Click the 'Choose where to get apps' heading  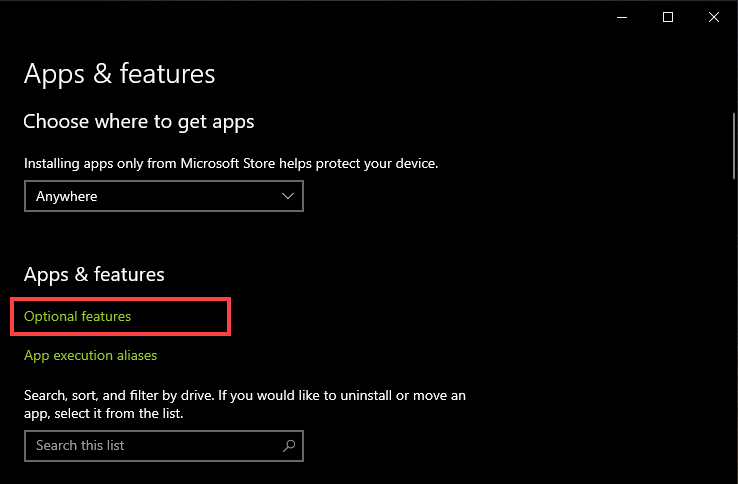139,122
